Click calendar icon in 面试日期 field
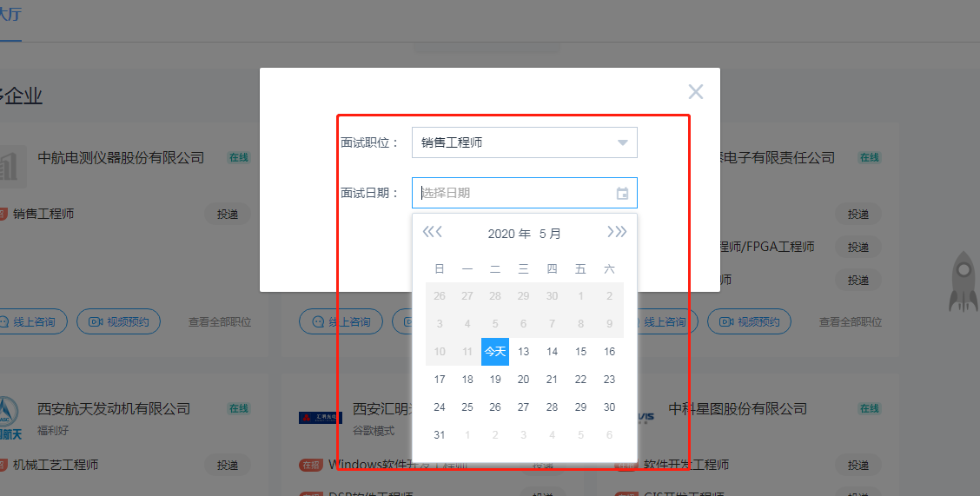Viewport: 980px width, 496px height. 622,194
